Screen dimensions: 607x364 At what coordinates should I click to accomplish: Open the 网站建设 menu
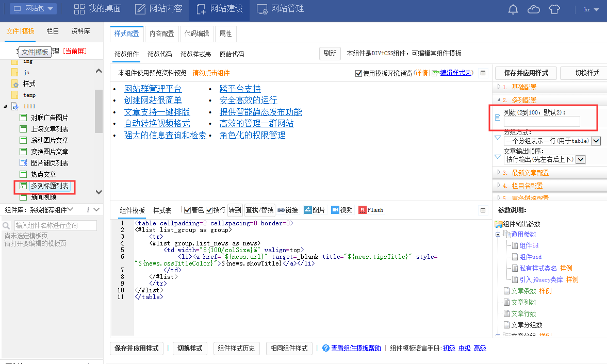220,9
